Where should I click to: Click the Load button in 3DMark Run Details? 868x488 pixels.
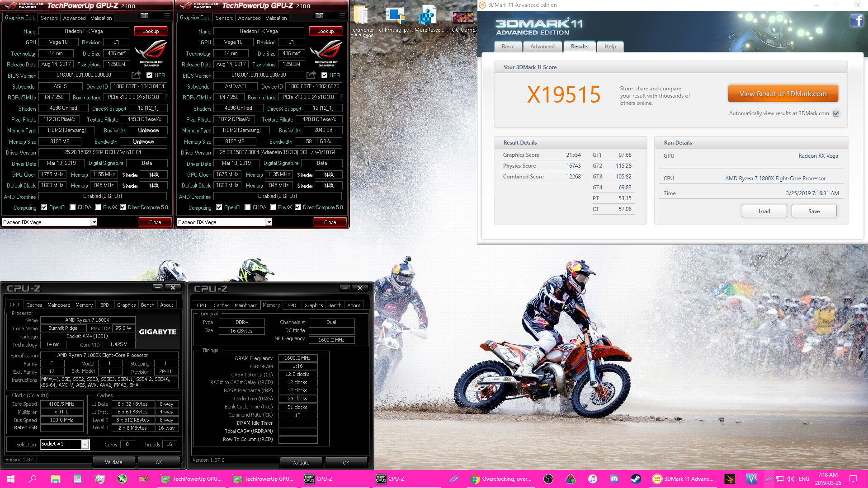(x=764, y=211)
